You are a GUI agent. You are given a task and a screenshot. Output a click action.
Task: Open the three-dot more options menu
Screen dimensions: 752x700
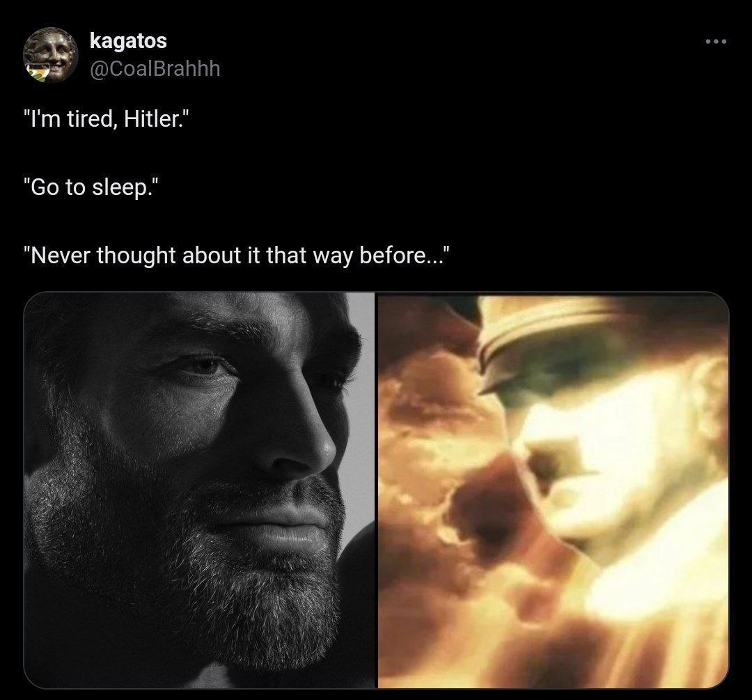click(715, 42)
